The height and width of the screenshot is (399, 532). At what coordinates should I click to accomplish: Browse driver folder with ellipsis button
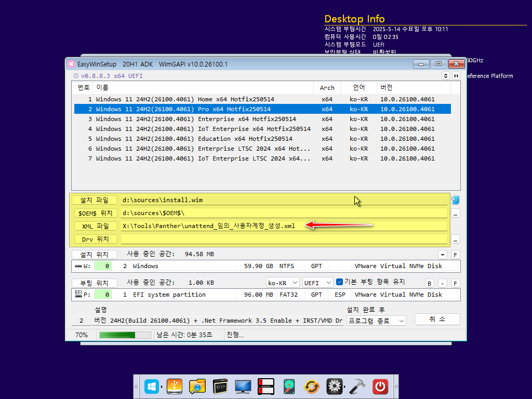pos(455,240)
